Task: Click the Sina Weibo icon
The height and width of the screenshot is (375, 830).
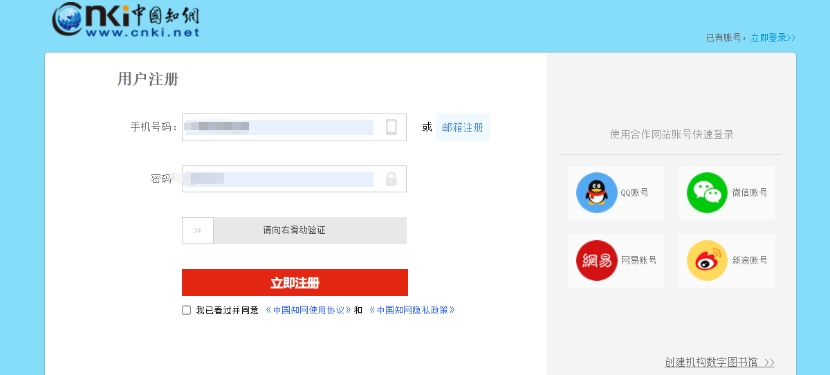Action: pyautogui.click(x=708, y=261)
